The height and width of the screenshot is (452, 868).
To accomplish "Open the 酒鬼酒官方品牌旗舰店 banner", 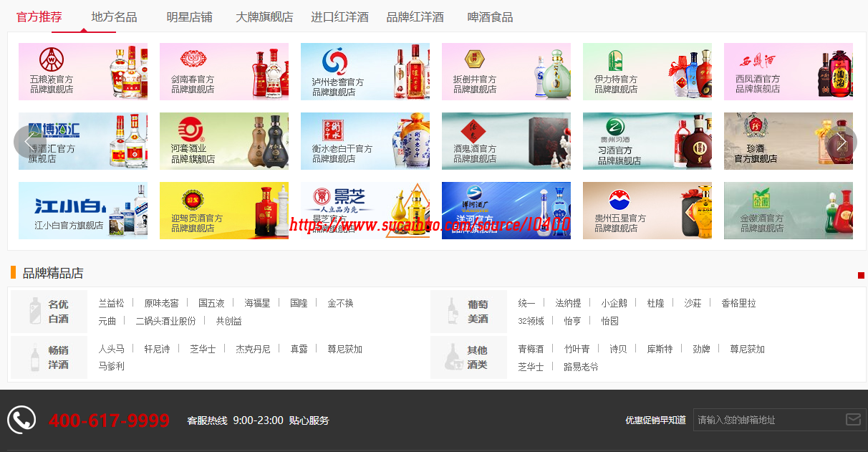I will coord(506,141).
